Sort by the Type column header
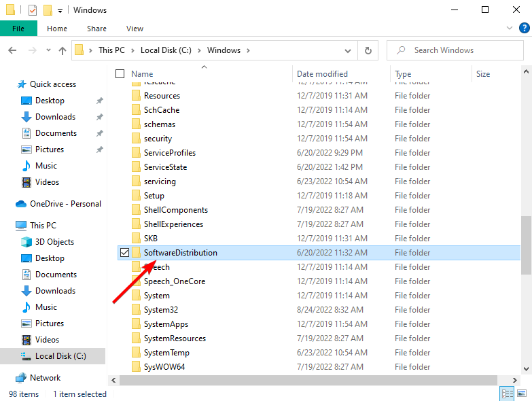Screen dimensions: 532x401 click(x=403, y=74)
